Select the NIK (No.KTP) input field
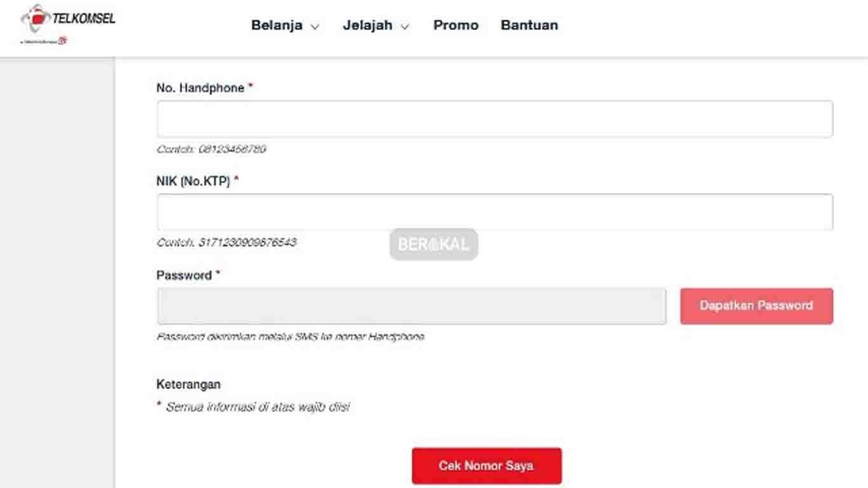 coord(495,212)
